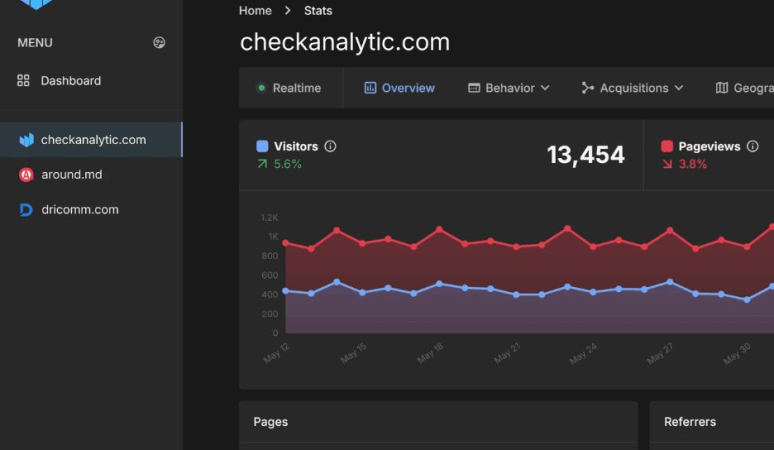Click the 5.6% visitors growth value
The width and height of the screenshot is (774, 450).
pos(288,164)
